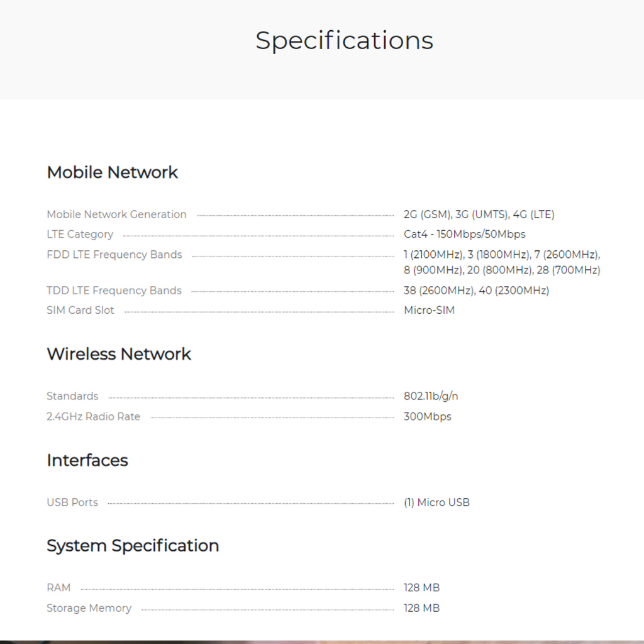Click the Cat4 - 150Mbps/50Mbps value

pyautogui.click(x=464, y=235)
